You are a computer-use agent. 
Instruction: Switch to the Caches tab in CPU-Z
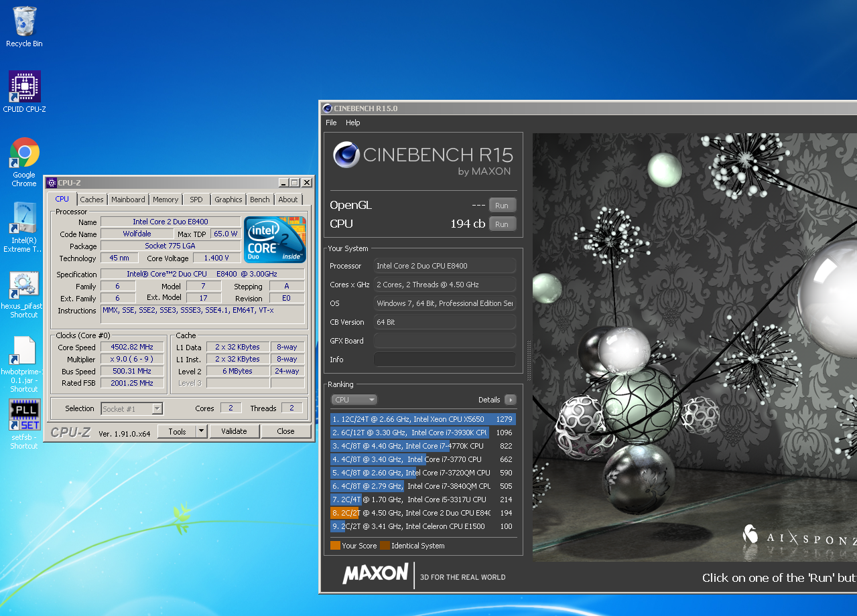point(92,200)
